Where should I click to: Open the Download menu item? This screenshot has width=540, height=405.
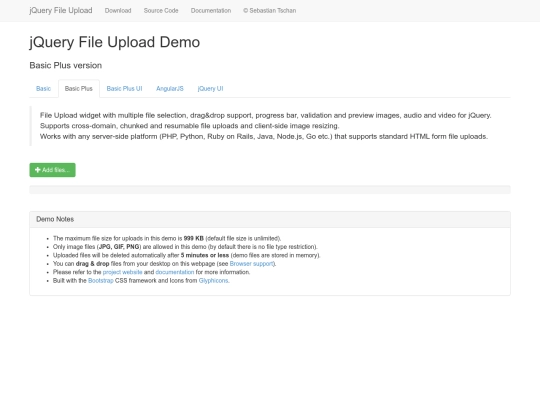118,11
